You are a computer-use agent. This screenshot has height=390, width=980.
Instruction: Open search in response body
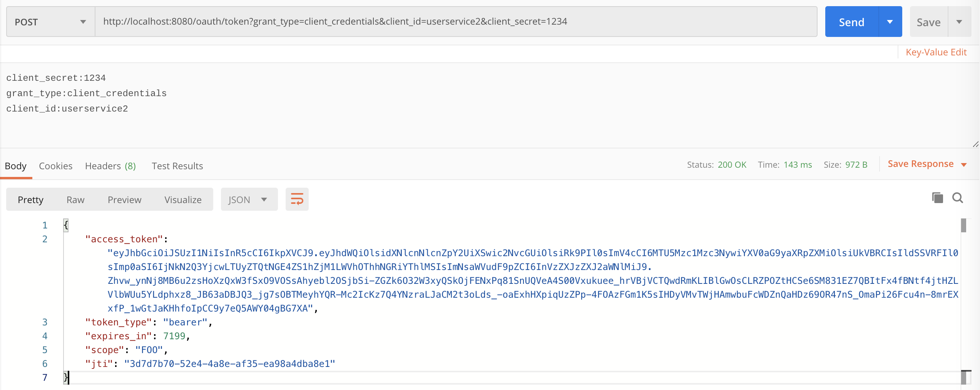tap(957, 198)
